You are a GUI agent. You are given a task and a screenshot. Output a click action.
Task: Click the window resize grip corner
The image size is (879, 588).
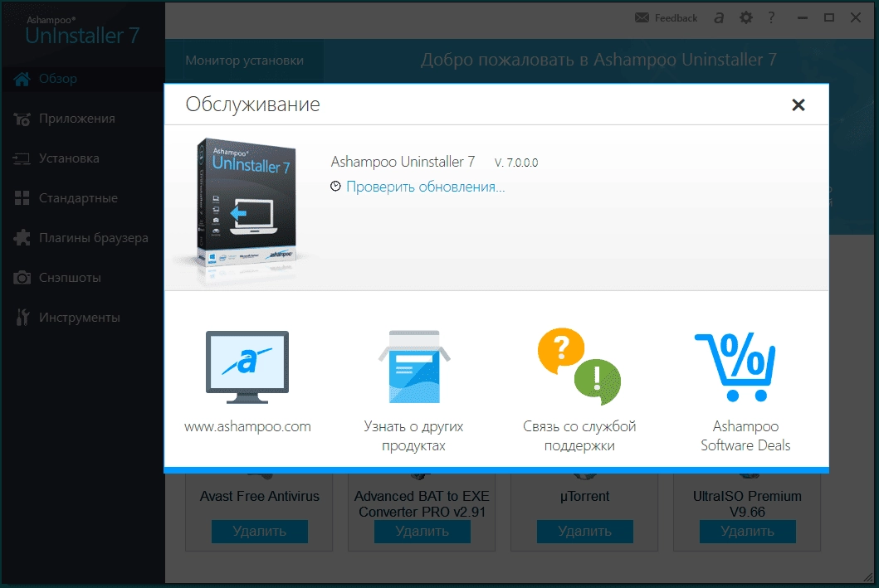pos(869,577)
